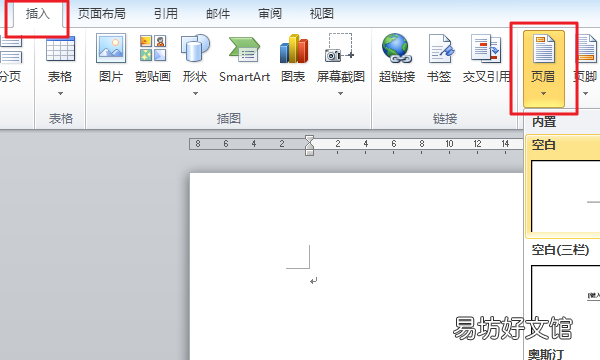Switch to the 插入 ribbon tab
The image size is (600, 360).
[x=38, y=14]
